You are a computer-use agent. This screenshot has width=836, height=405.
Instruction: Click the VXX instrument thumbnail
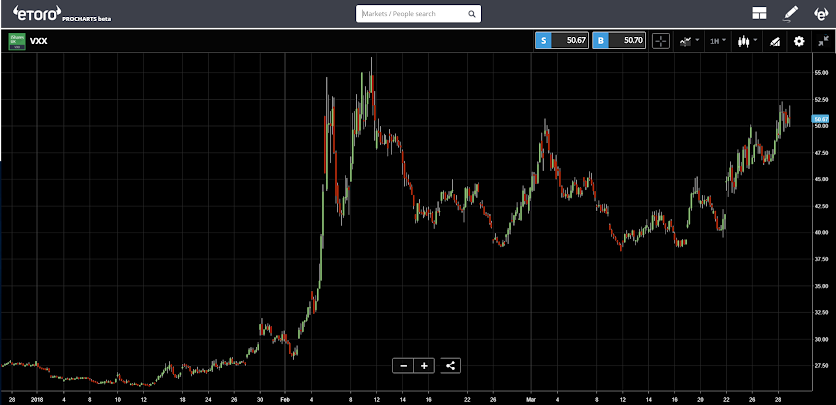pyautogui.click(x=17, y=41)
